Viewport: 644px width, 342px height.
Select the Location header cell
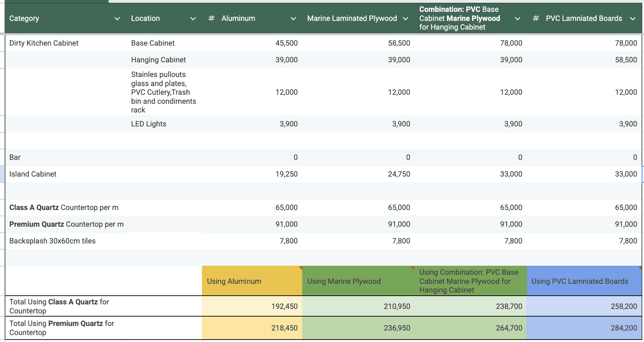tap(164, 18)
